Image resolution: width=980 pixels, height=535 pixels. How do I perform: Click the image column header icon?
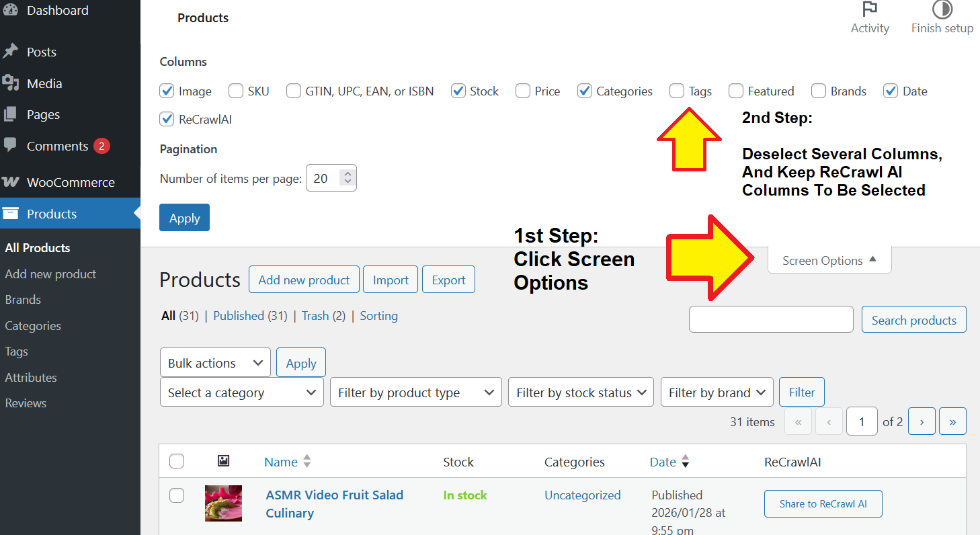coord(224,461)
